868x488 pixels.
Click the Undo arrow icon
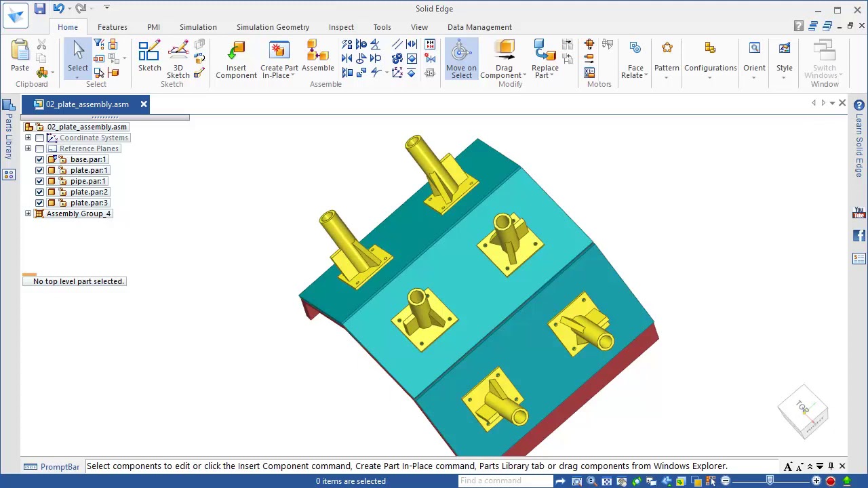click(x=58, y=9)
